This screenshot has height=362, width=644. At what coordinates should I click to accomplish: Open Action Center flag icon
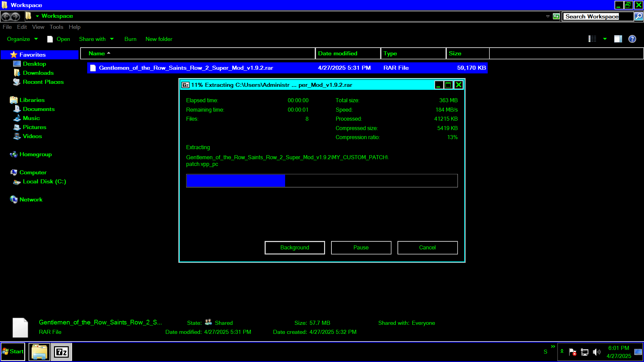click(573, 352)
